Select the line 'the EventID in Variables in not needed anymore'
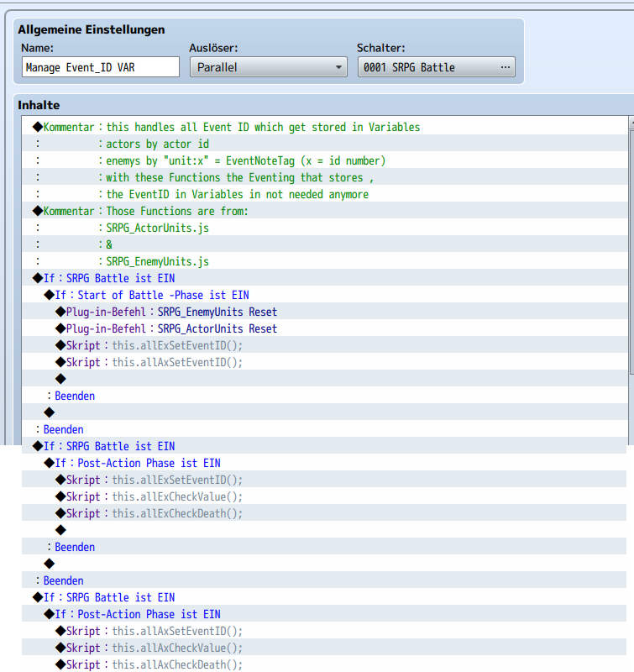The width and height of the screenshot is (634, 672). tap(325, 194)
